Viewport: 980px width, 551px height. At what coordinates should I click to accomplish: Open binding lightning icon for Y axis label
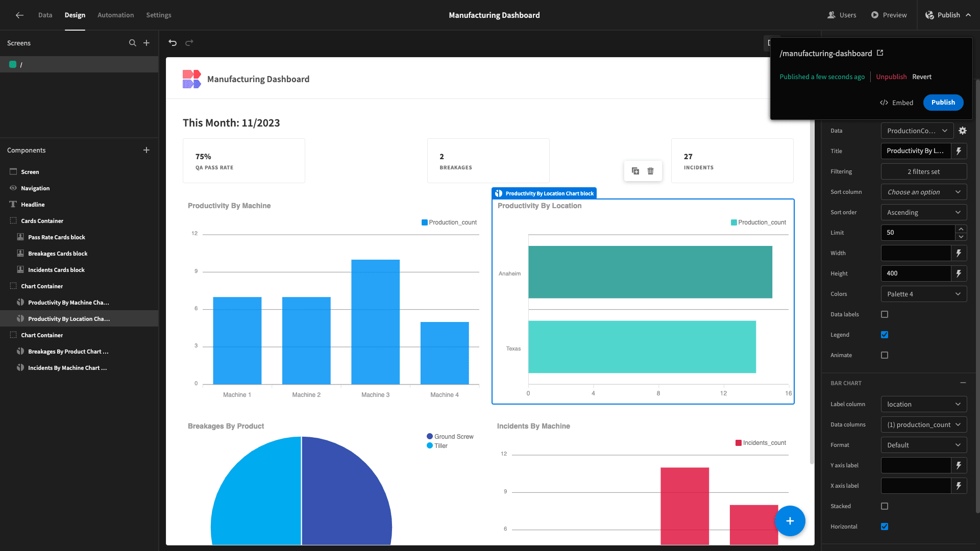pyautogui.click(x=959, y=465)
